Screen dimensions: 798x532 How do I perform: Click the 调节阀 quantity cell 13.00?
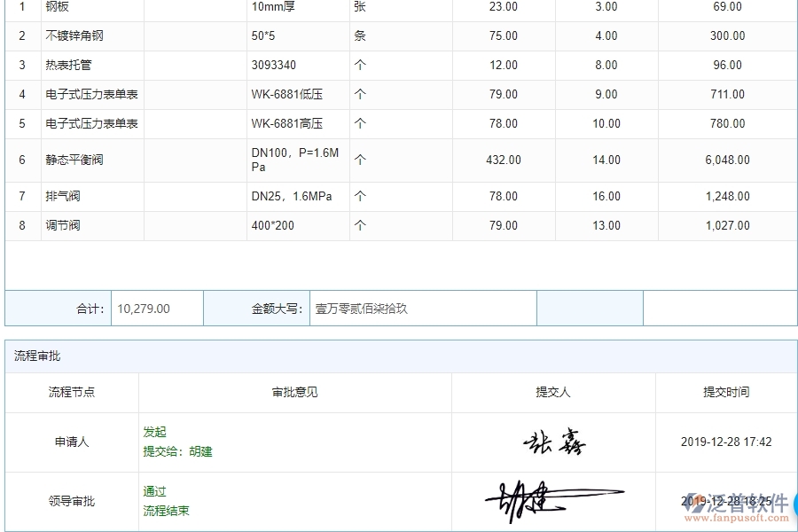pos(604,225)
